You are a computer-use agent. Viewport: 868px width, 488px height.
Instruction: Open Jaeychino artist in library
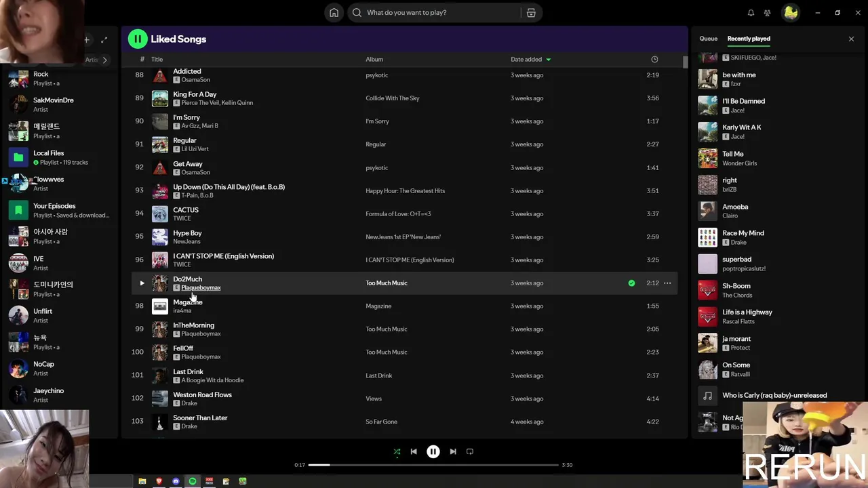coord(60,395)
